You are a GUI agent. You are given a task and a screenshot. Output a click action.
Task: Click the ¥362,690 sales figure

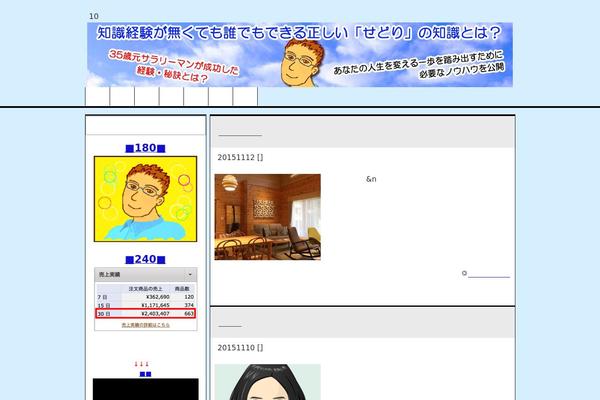158,297
